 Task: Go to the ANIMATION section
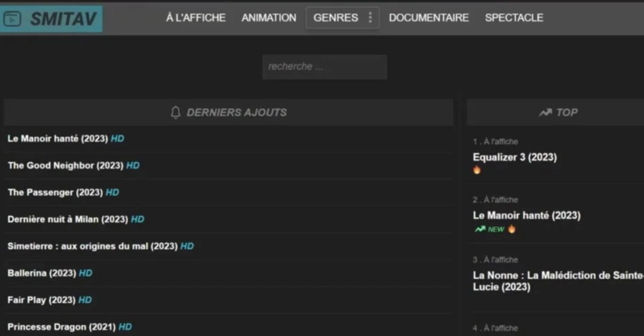[x=269, y=18]
